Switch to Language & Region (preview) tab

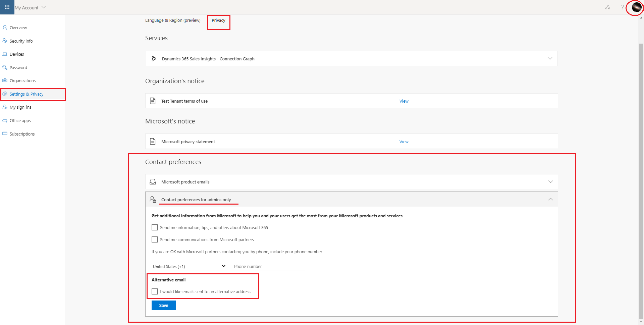click(x=173, y=20)
